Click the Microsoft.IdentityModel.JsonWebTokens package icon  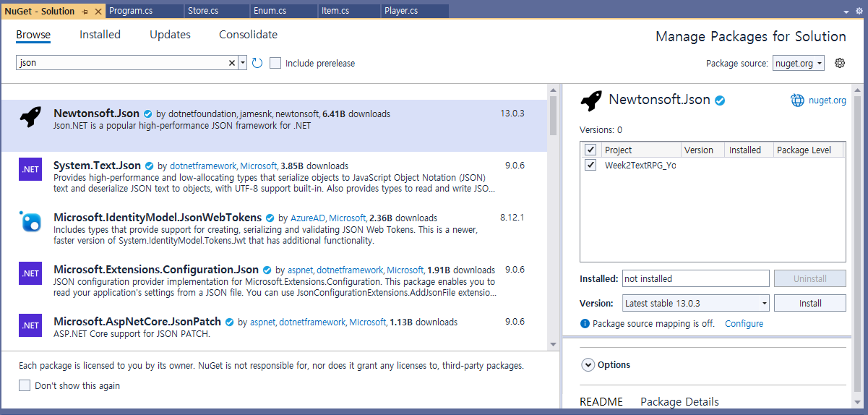(30, 221)
